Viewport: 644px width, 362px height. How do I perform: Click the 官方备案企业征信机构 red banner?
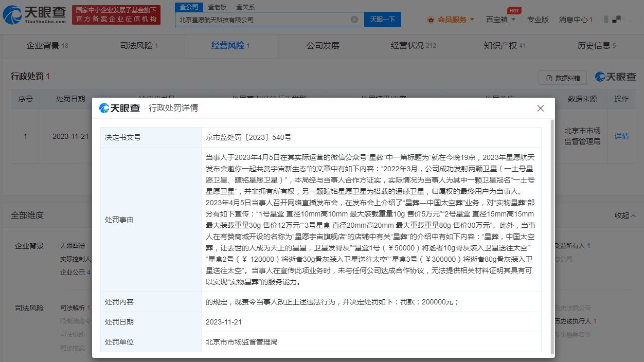tap(115, 15)
